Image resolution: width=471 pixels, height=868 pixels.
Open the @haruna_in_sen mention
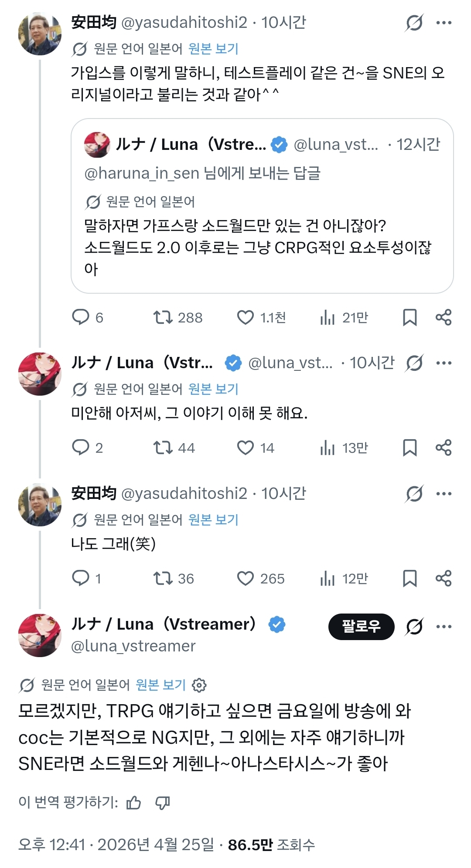tap(142, 173)
